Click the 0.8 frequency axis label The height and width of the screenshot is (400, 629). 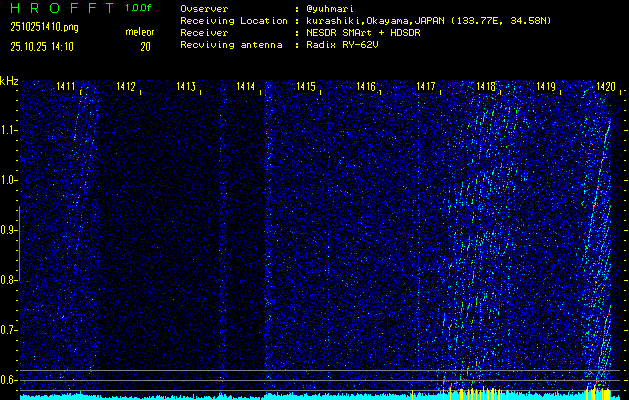tap(8, 280)
